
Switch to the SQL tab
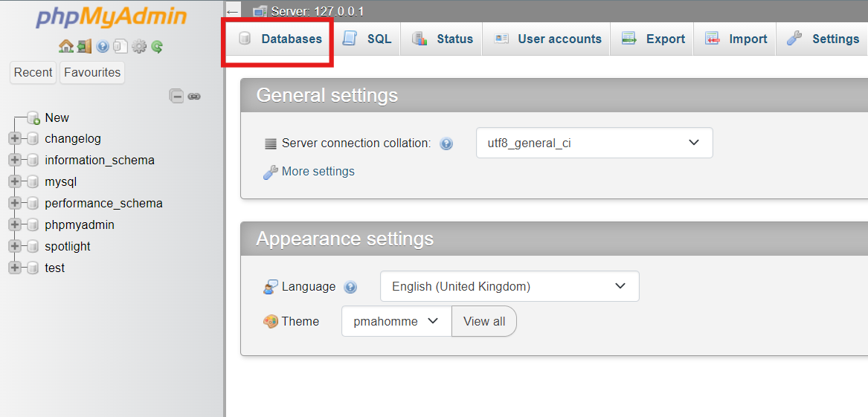[367, 39]
